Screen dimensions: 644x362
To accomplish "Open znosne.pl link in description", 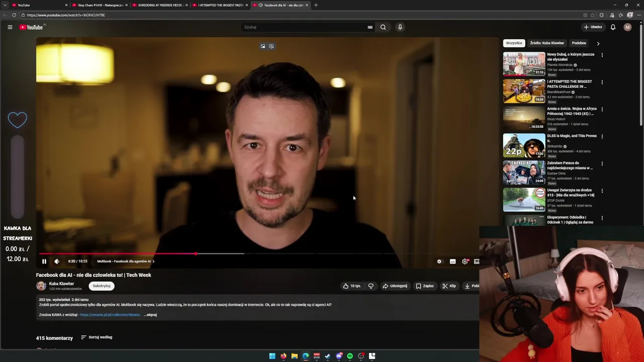I will 110,315.
